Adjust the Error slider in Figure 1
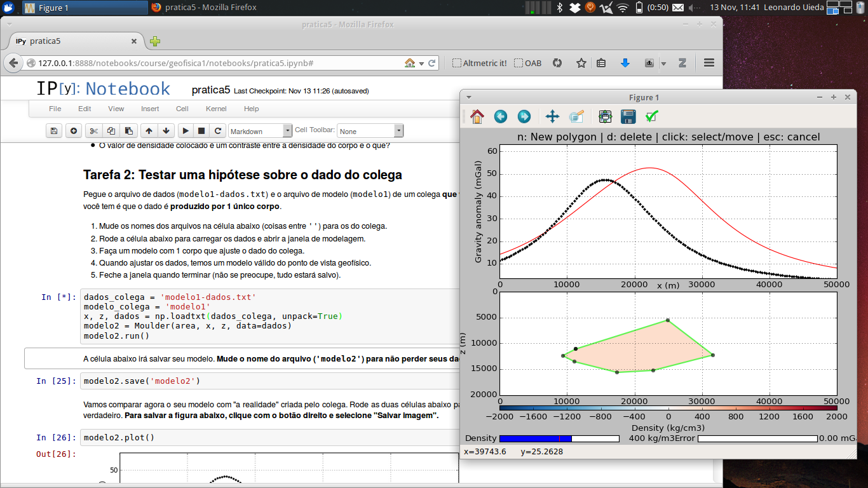This screenshot has width=868, height=488. [x=757, y=438]
